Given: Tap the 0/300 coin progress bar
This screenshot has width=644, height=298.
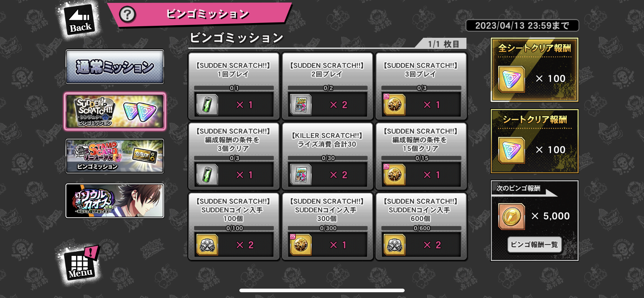Looking at the screenshot, I should (x=327, y=228).
